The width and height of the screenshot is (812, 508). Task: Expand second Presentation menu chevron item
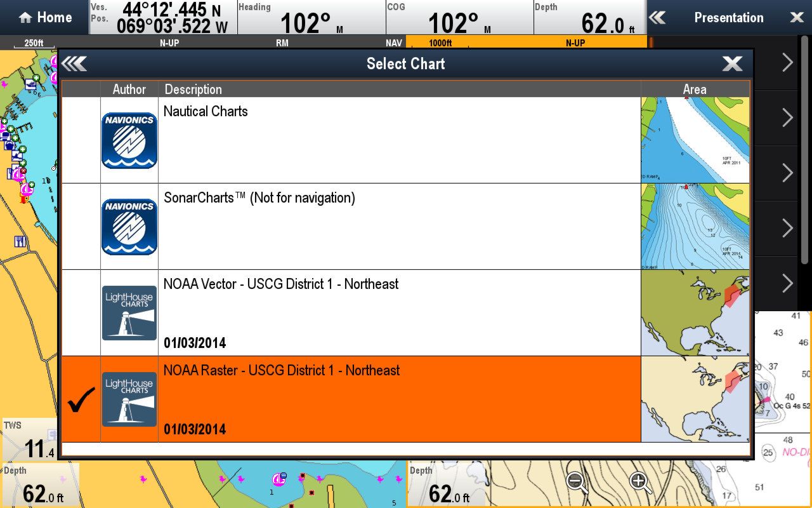(x=787, y=117)
